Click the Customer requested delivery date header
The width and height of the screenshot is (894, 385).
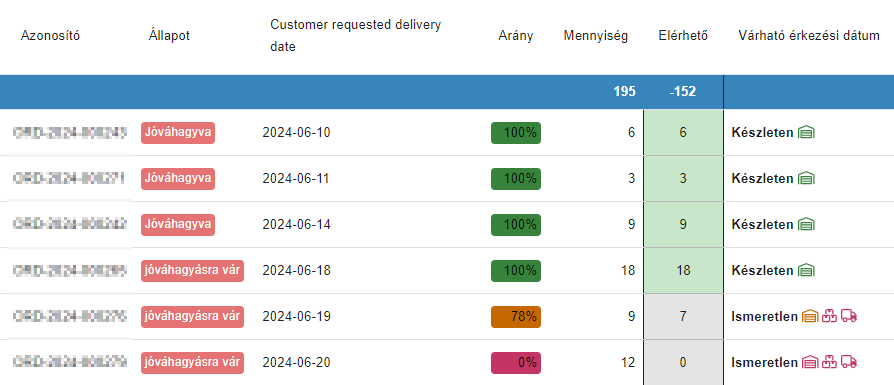356,36
